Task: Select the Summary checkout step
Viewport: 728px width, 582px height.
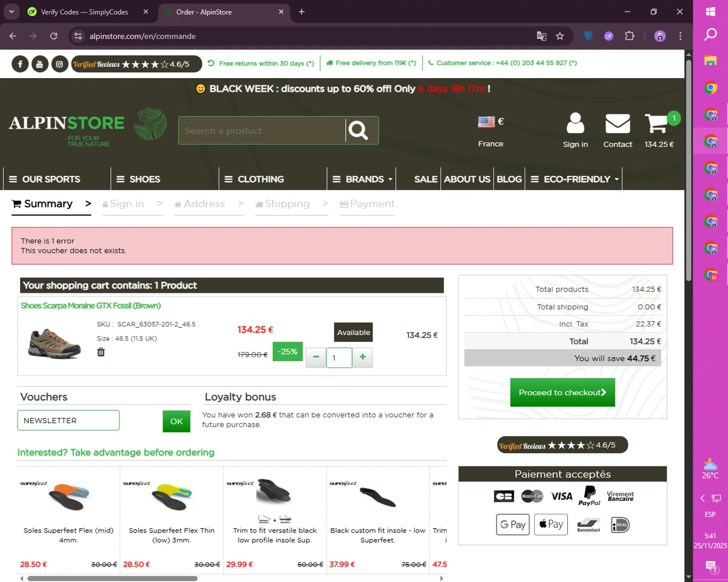Action: click(x=51, y=205)
